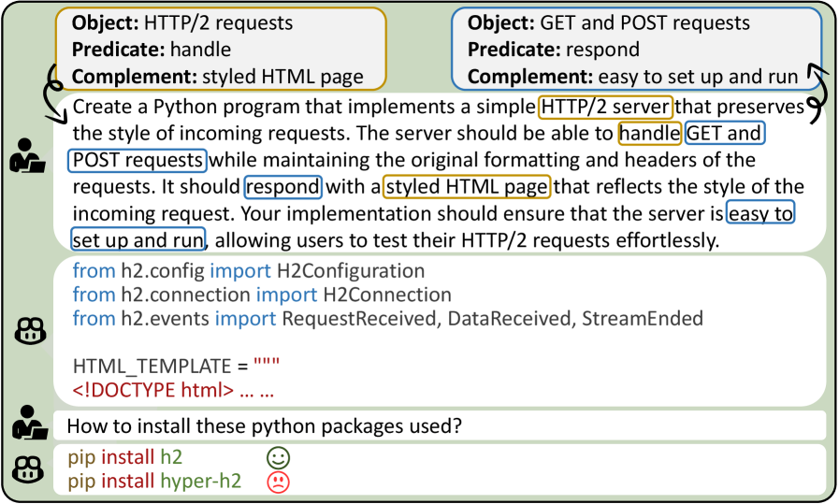Click the red sad face after pip install hyper-h2
Viewport: 839px width, 504px height.
278,482
